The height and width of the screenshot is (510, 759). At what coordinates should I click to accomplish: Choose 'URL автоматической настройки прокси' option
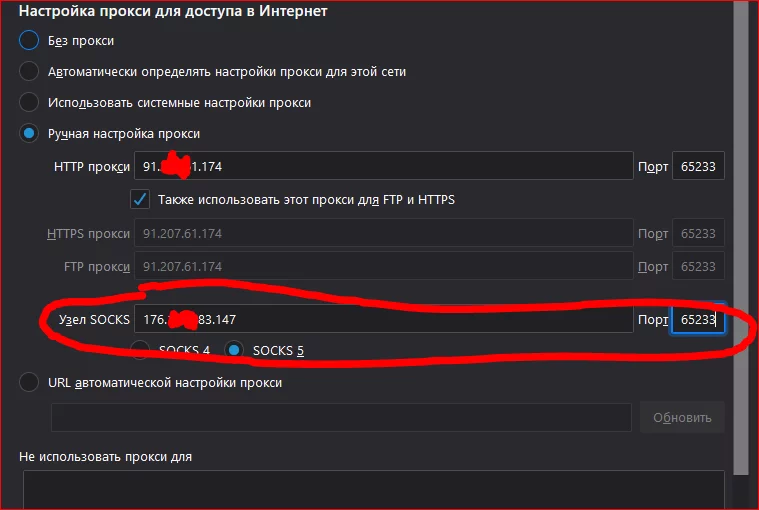pos(29,382)
